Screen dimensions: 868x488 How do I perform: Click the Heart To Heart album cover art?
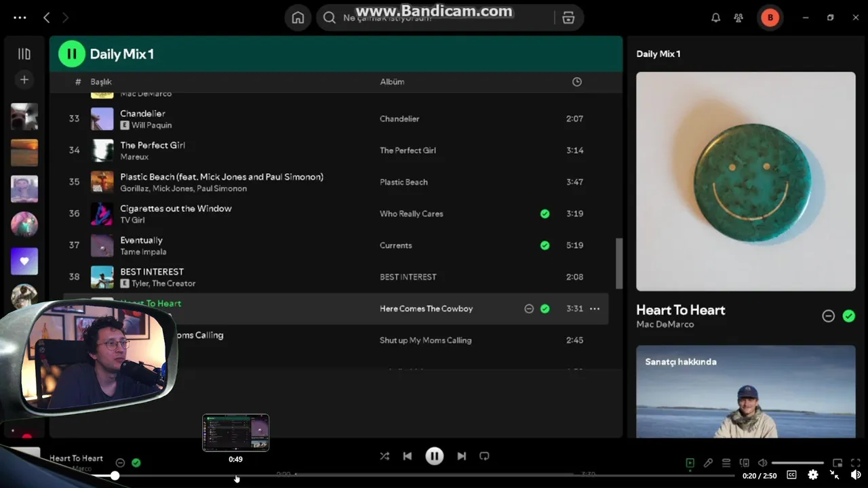pyautogui.click(x=746, y=182)
